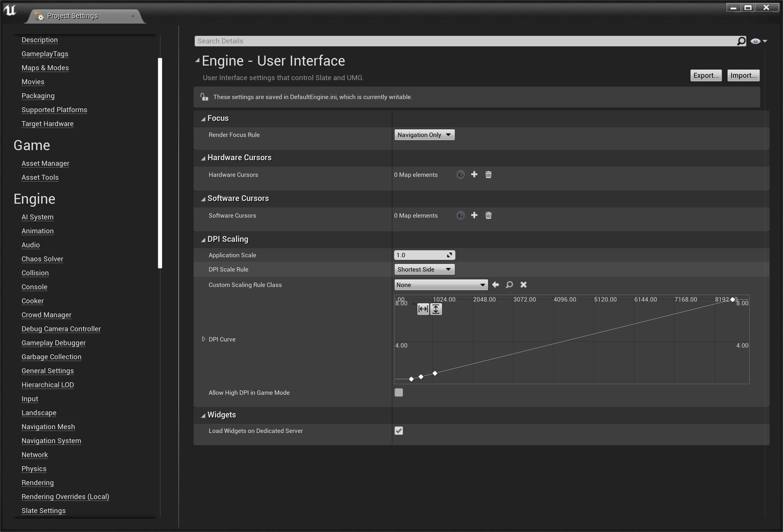Click the Import... button
Screen dimensions: 783x532
coord(743,75)
